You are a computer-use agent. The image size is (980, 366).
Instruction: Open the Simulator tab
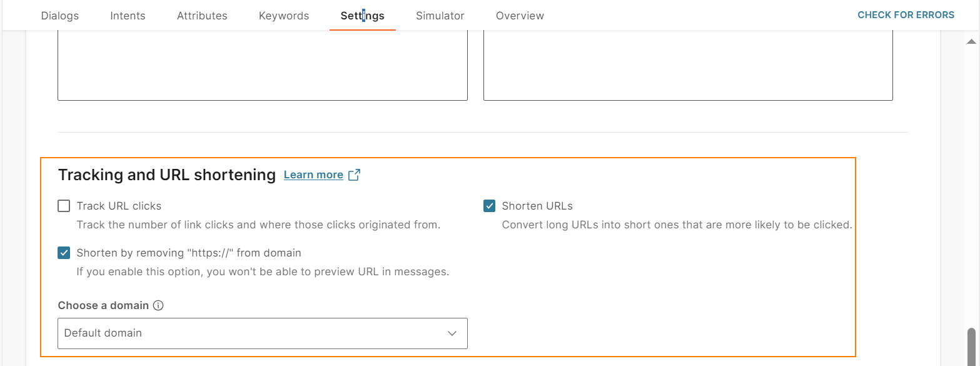(440, 16)
